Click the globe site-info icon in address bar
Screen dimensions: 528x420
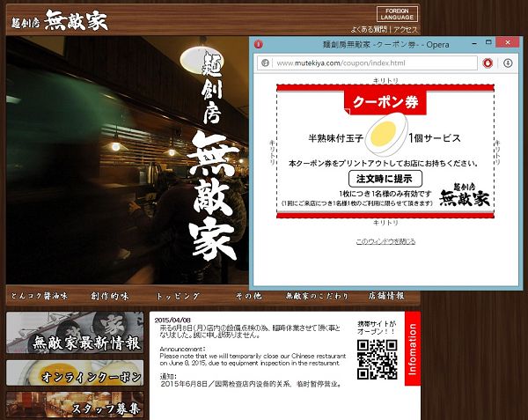click(x=266, y=63)
